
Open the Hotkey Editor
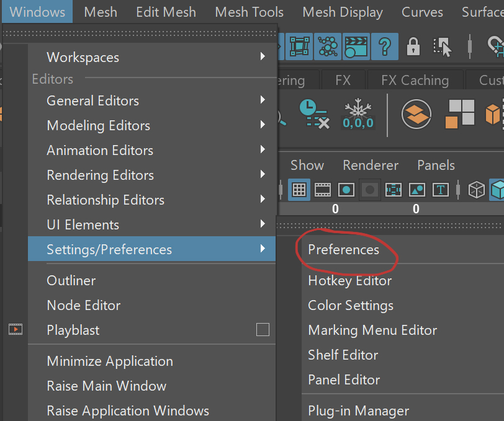tap(349, 280)
